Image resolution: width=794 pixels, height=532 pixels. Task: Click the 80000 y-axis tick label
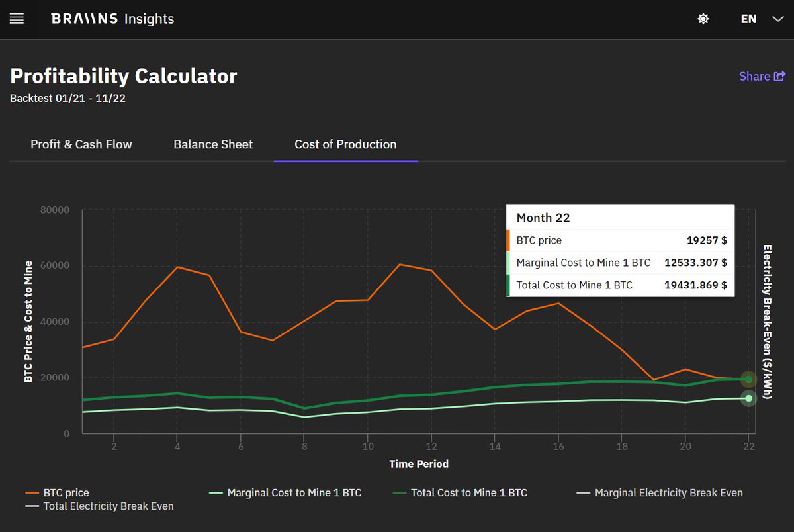(55, 210)
